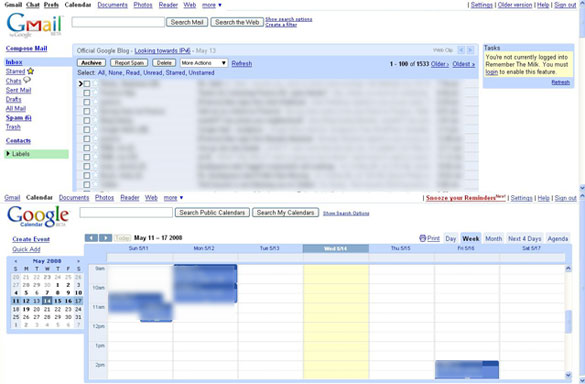
Task: Click the speech bubble icon beside Chats
Action: (x=27, y=80)
